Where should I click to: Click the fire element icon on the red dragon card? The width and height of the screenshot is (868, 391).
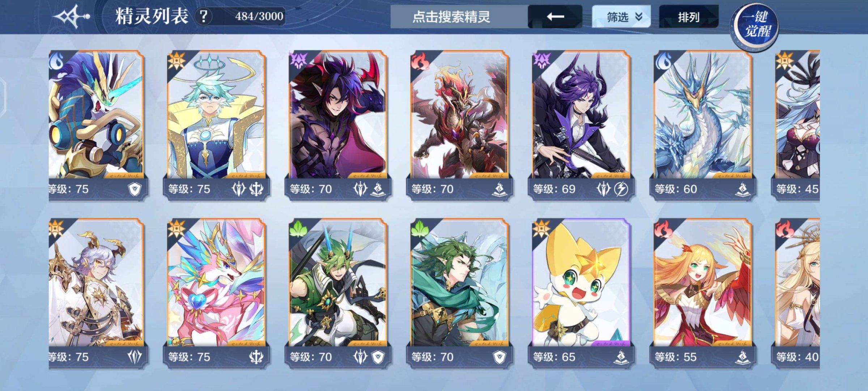[420, 61]
